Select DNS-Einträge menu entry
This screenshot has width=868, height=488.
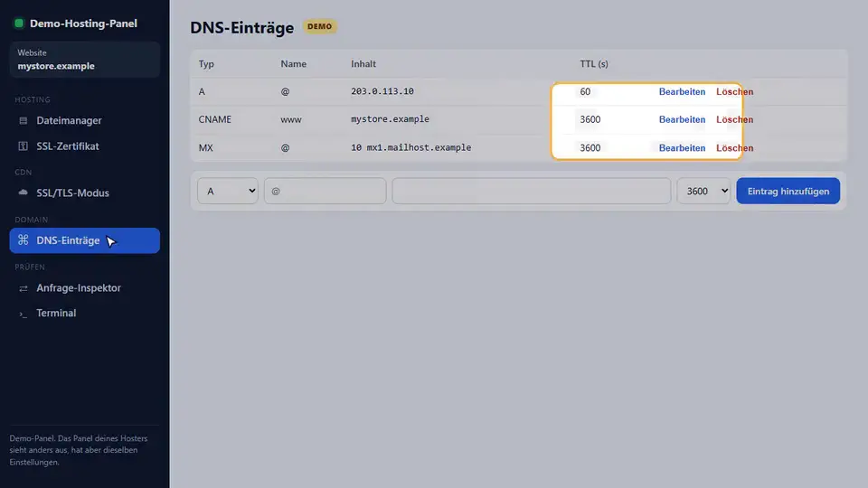pyautogui.click(x=85, y=240)
